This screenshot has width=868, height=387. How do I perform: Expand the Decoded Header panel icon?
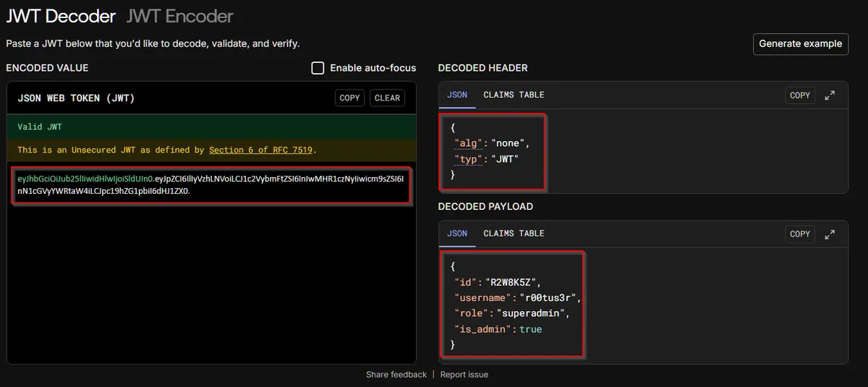pyautogui.click(x=830, y=95)
